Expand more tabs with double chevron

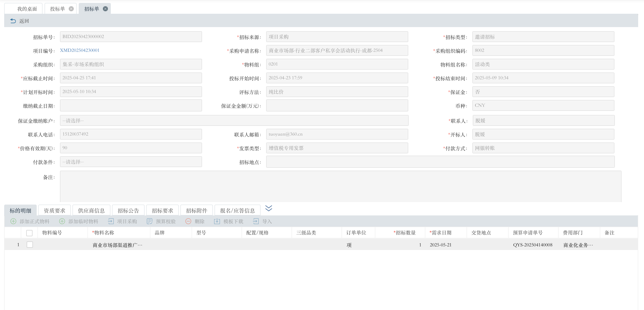coord(268,208)
